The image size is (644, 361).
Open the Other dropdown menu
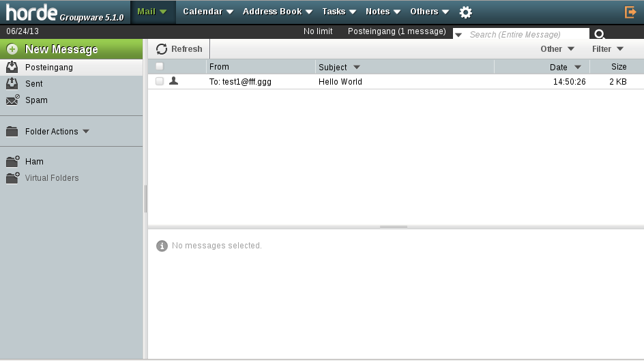557,49
